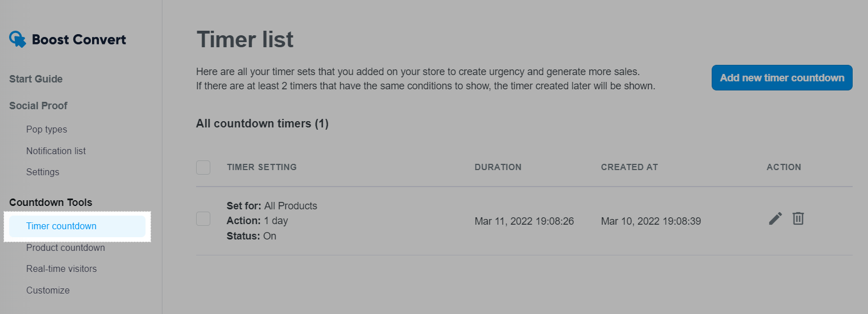Screen dimensions: 868x314
Task: Click the Created At column header
Action: [629, 167]
